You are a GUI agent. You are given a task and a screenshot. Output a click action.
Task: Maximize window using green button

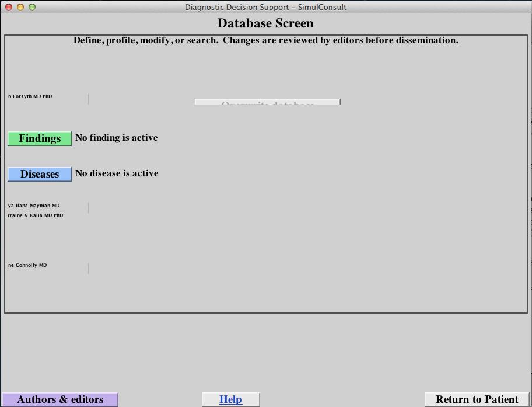(x=32, y=7)
